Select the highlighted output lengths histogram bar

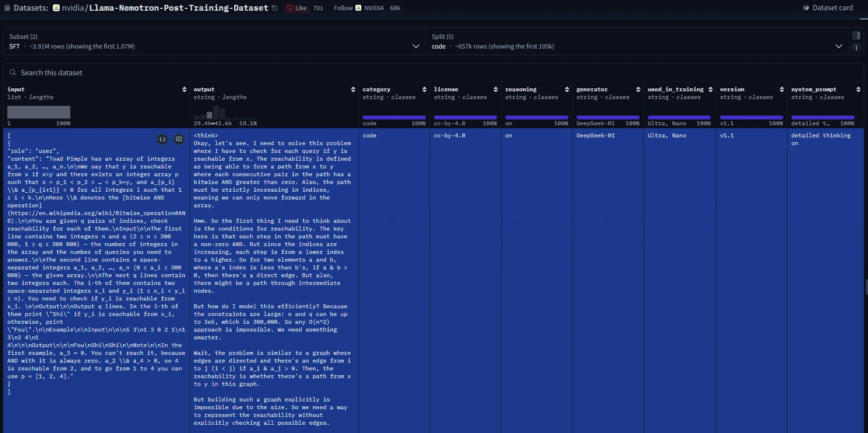pyautogui.click(x=209, y=115)
